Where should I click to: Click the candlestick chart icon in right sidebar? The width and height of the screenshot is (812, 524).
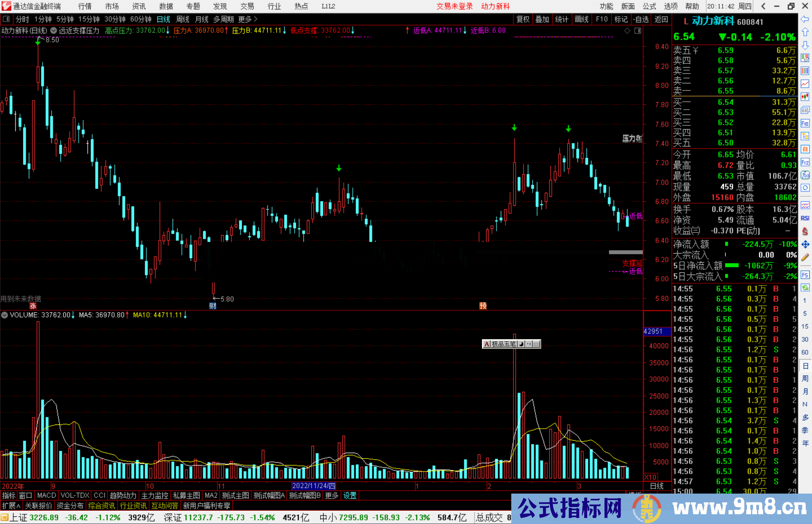805,97
